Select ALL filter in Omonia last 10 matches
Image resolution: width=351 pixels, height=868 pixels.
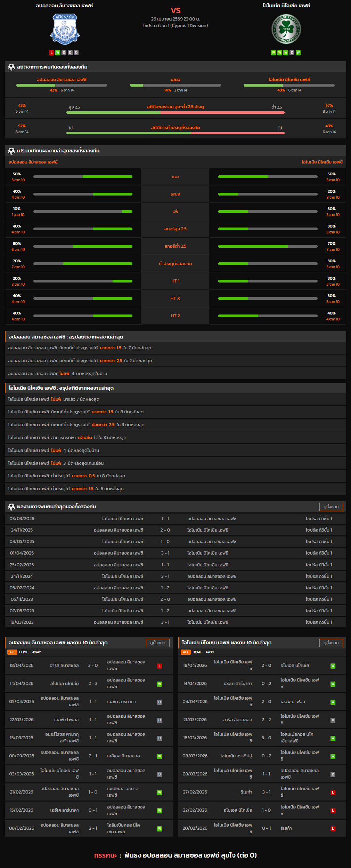(x=186, y=652)
